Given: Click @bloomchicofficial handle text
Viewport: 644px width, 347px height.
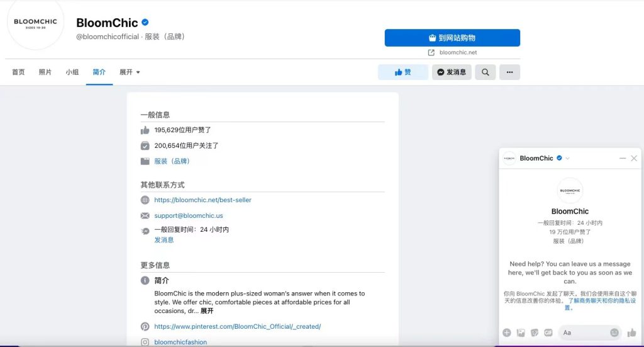Looking at the screenshot, I should [108, 37].
